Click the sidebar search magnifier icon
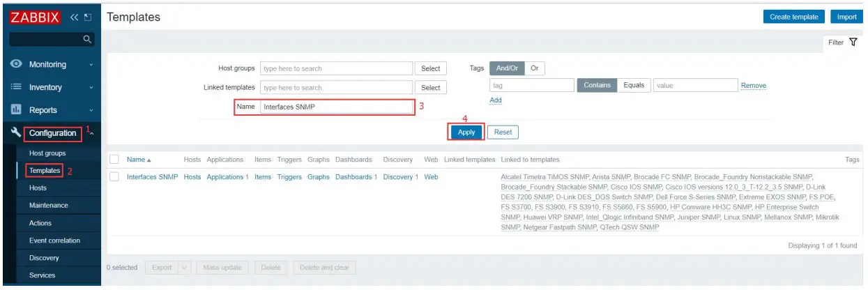Screen dimensions: 868x290 click(87, 40)
